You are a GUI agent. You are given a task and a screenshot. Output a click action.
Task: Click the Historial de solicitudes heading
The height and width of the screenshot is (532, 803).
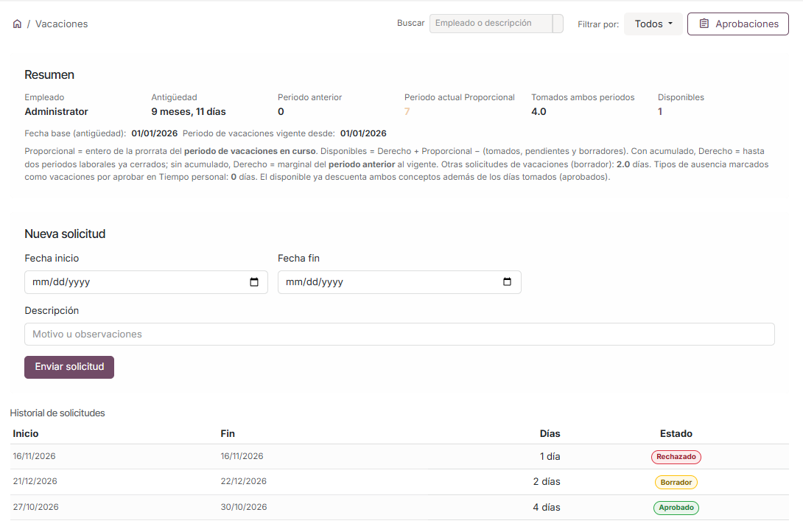(57, 413)
